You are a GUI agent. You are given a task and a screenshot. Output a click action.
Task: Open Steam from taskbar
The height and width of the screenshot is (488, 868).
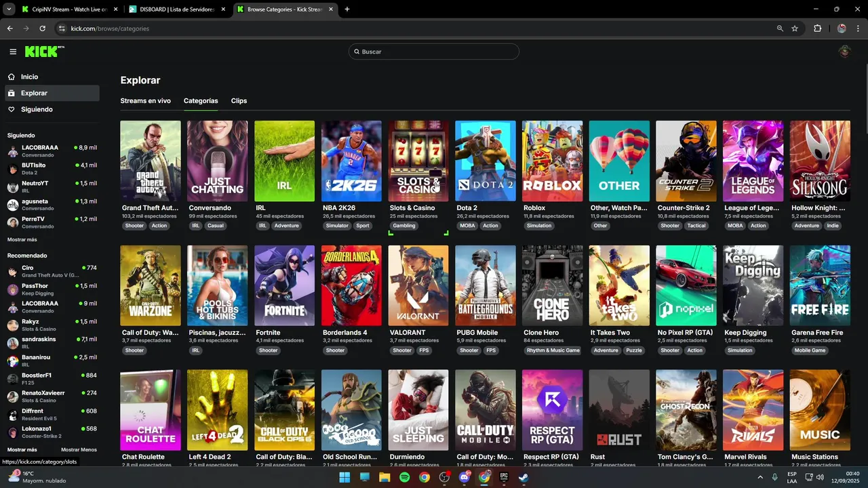coord(524,477)
